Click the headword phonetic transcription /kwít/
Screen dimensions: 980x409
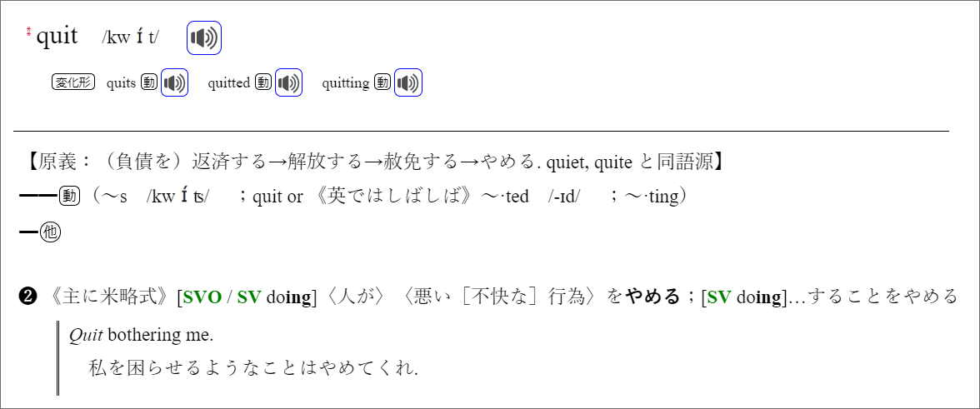pyautogui.click(x=130, y=37)
